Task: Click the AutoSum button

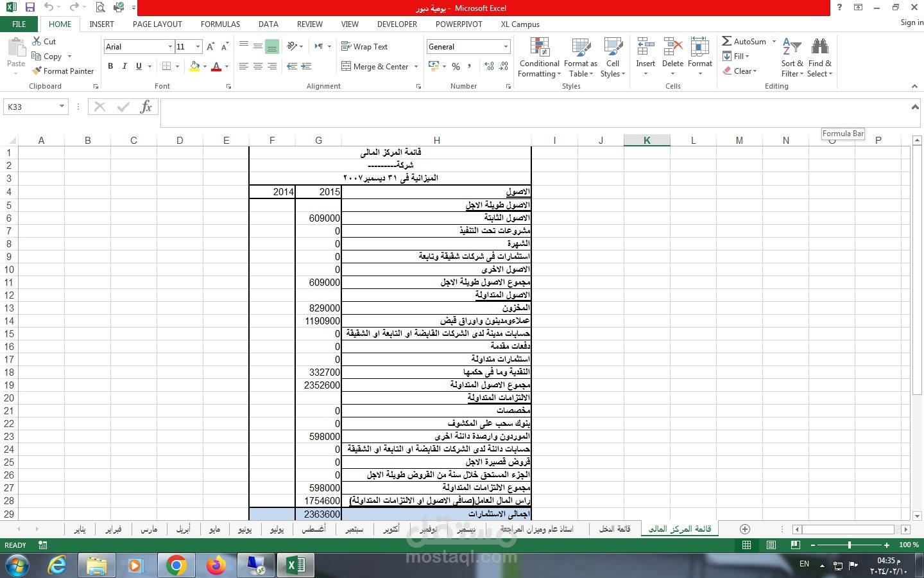Action: tap(744, 41)
